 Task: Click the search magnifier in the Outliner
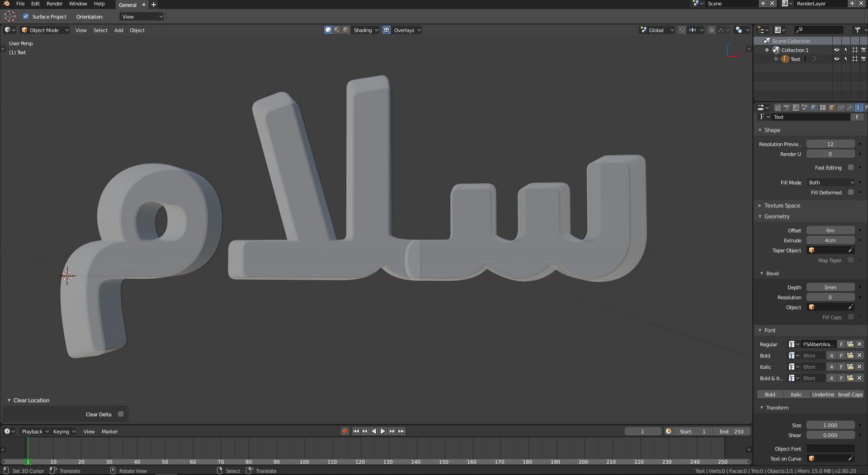pyautogui.click(x=799, y=29)
